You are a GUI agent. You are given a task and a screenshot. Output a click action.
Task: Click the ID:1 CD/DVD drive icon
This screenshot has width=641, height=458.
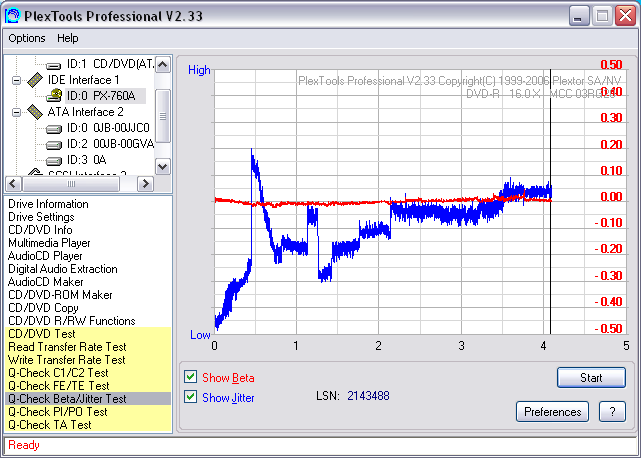point(53,65)
